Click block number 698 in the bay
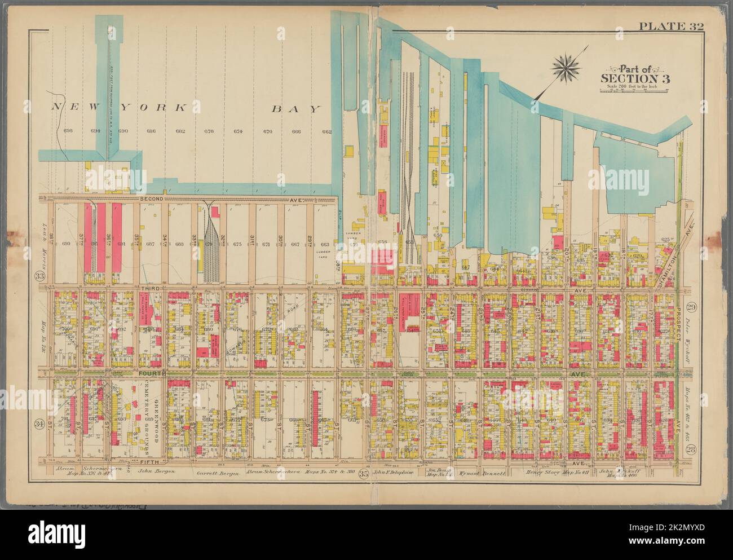This screenshot has width=733, height=560. 69,131
